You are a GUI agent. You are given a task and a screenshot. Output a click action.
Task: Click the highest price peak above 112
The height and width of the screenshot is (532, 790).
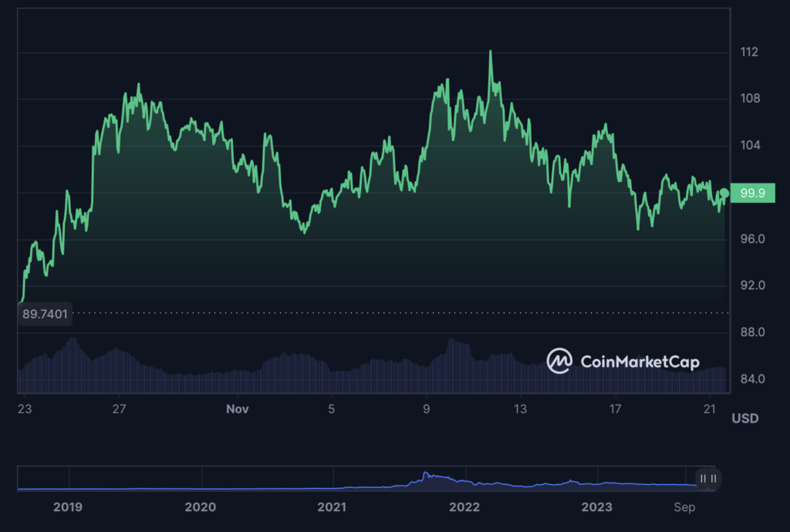490,52
